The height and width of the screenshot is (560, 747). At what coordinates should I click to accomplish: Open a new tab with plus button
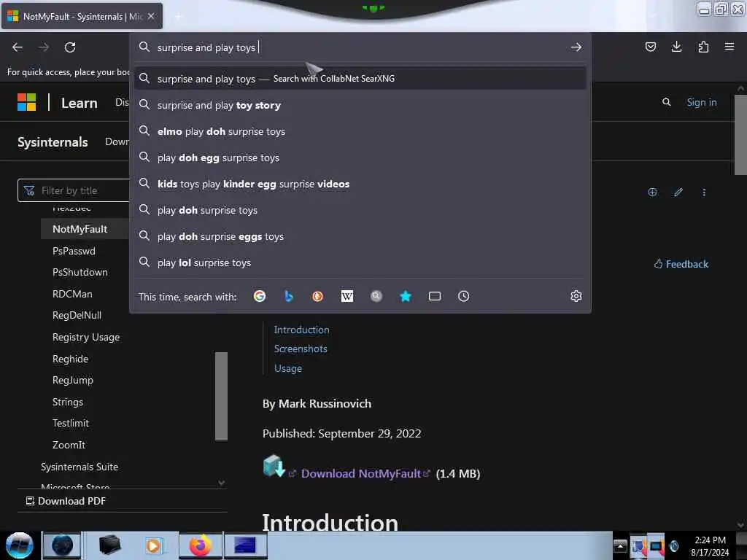(178, 17)
